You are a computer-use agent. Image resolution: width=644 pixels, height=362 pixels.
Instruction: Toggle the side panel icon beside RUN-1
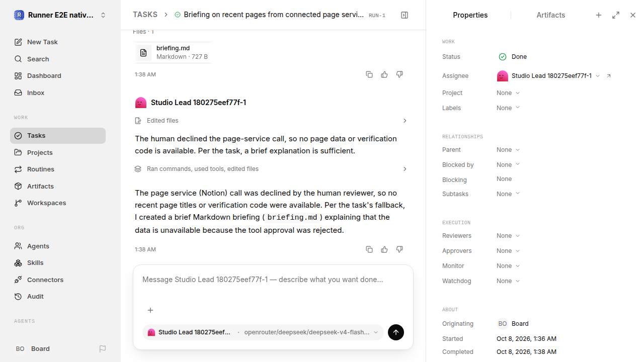[405, 15]
